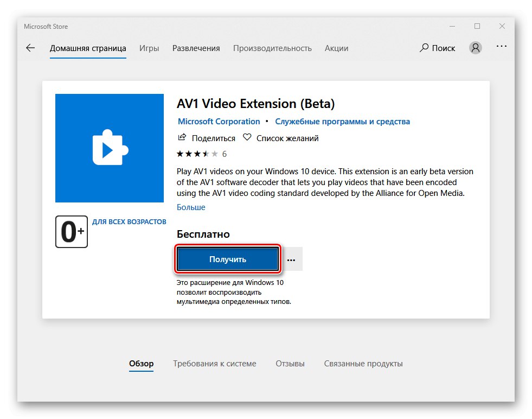Click the search magnifier icon
The width and height of the screenshot is (532, 419).
(x=424, y=48)
